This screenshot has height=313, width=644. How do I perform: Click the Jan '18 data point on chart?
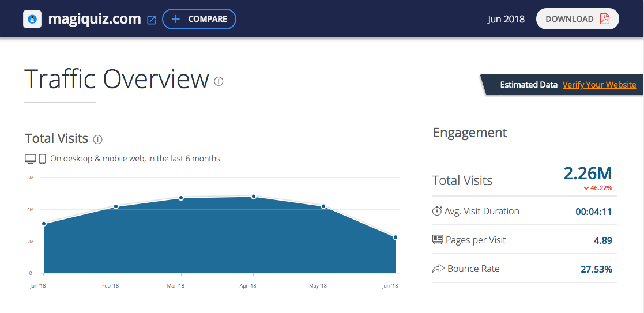pyautogui.click(x=44, y=224)
